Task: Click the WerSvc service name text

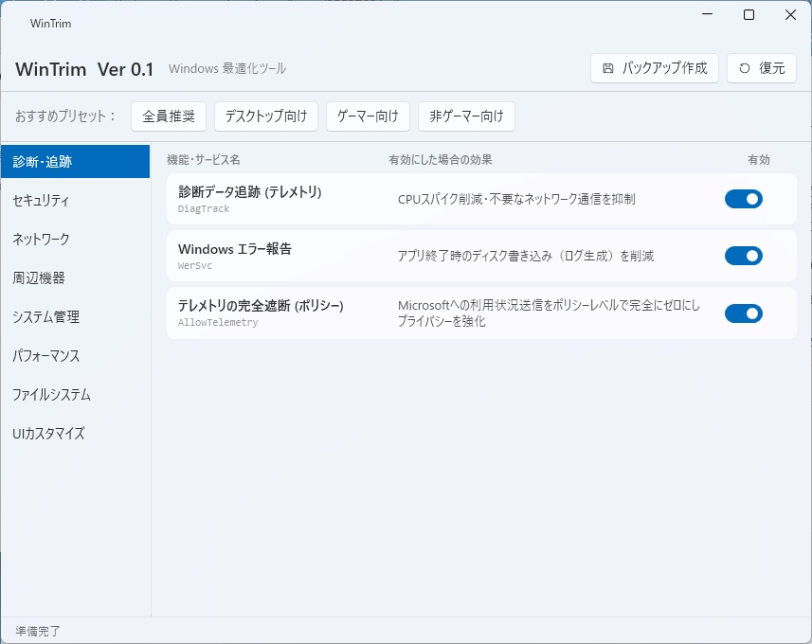Action: click(x=195, y=265)
